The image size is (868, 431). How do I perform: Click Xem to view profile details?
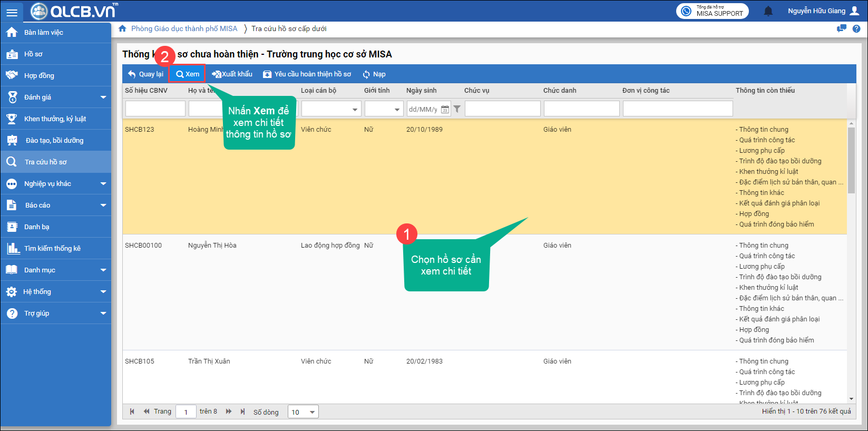click(x=188, y=74)
